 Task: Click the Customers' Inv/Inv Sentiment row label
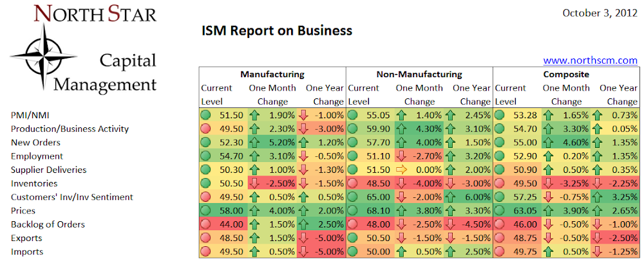pos(72,197)
